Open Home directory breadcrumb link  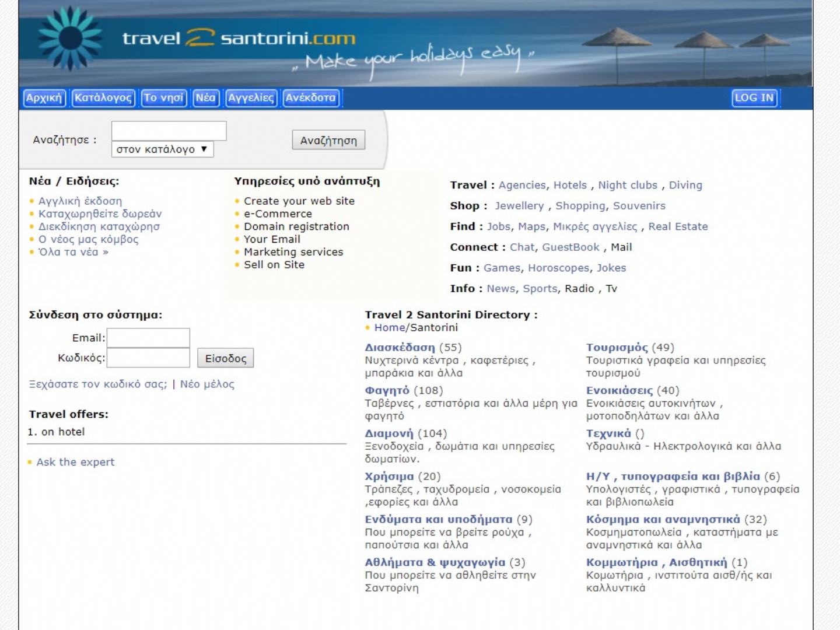pos(390,328)
